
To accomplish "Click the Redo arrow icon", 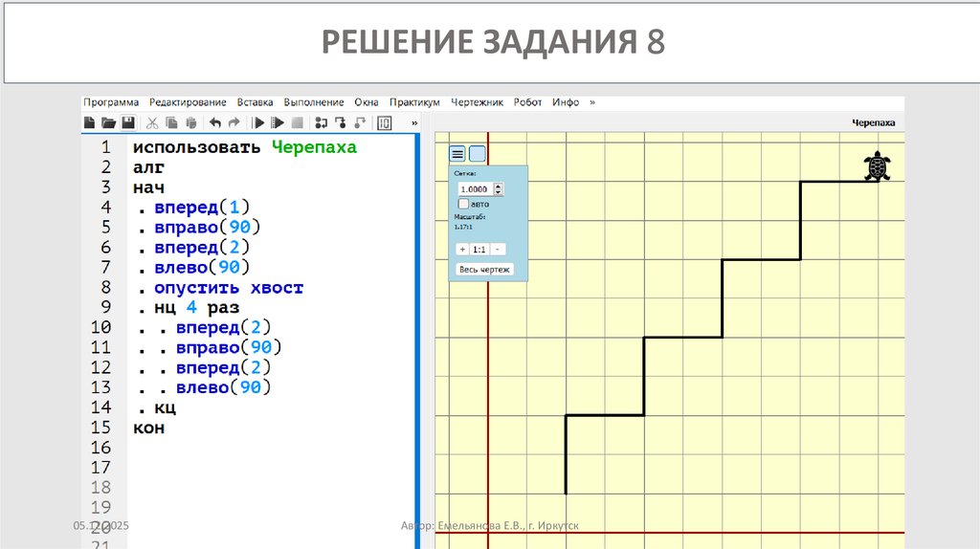I will click(x=234, y=122).
